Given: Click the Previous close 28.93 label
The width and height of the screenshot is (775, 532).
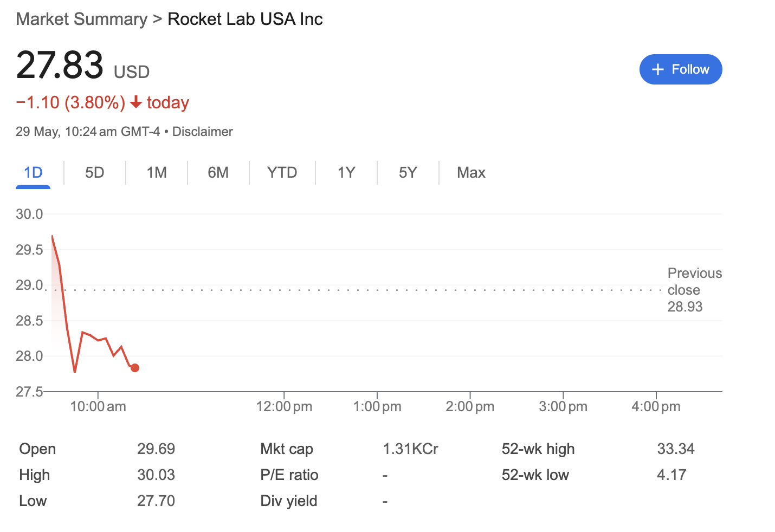Looking at the screenshot, I should [694, 290].
